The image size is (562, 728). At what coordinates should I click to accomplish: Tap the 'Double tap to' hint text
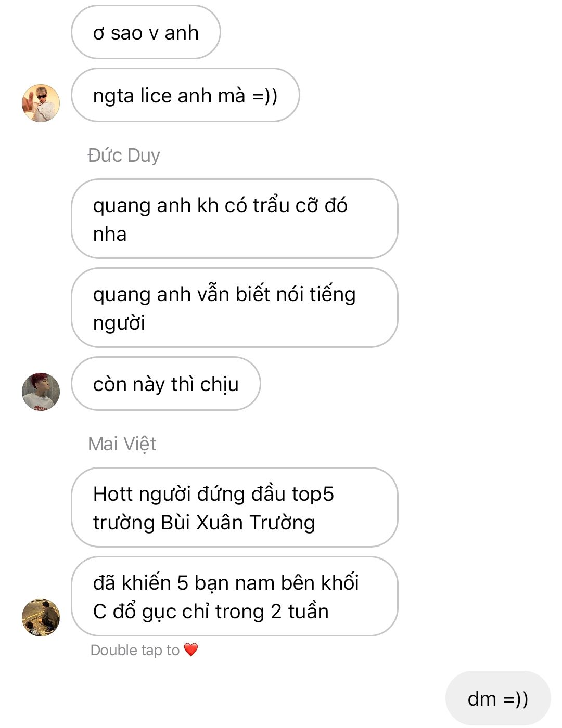tap(135, 650)
